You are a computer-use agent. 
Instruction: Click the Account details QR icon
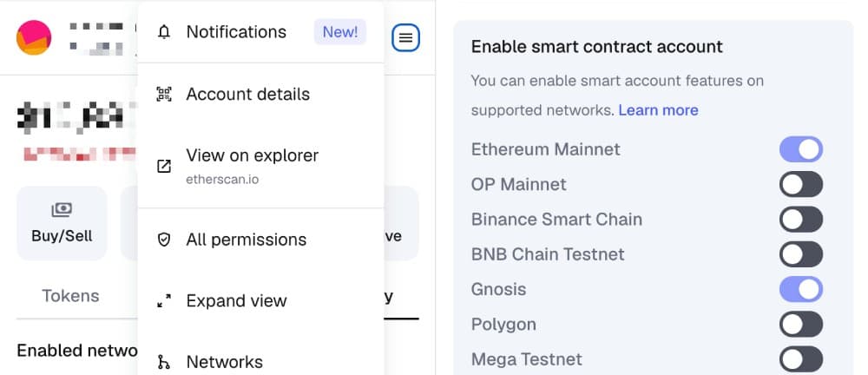click(x=164, y=94)
